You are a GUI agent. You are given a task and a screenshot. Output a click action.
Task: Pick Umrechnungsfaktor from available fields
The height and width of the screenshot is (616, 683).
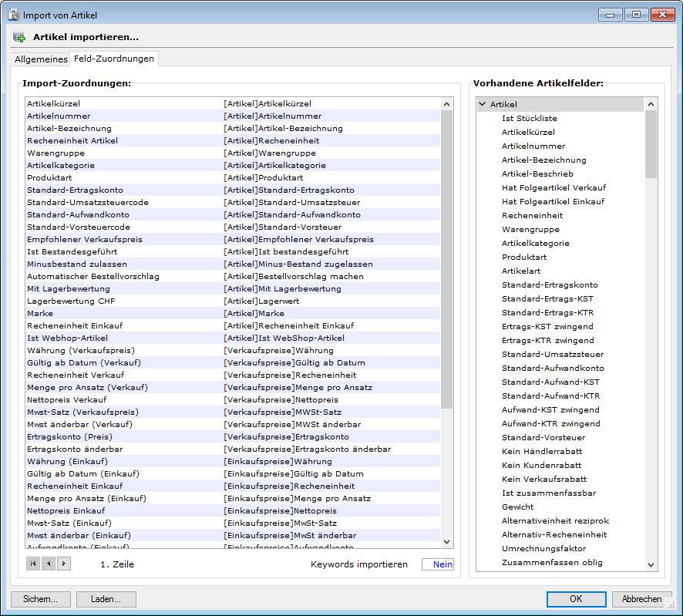[543, 548]
